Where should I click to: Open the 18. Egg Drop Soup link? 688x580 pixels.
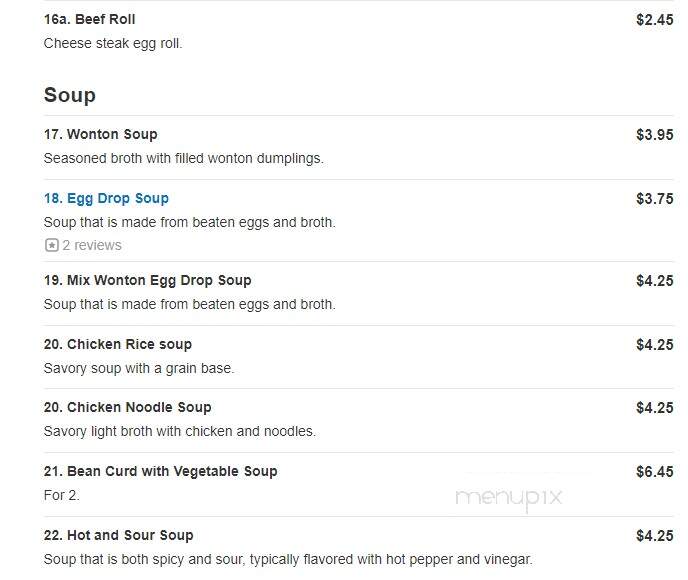[106, 198]
